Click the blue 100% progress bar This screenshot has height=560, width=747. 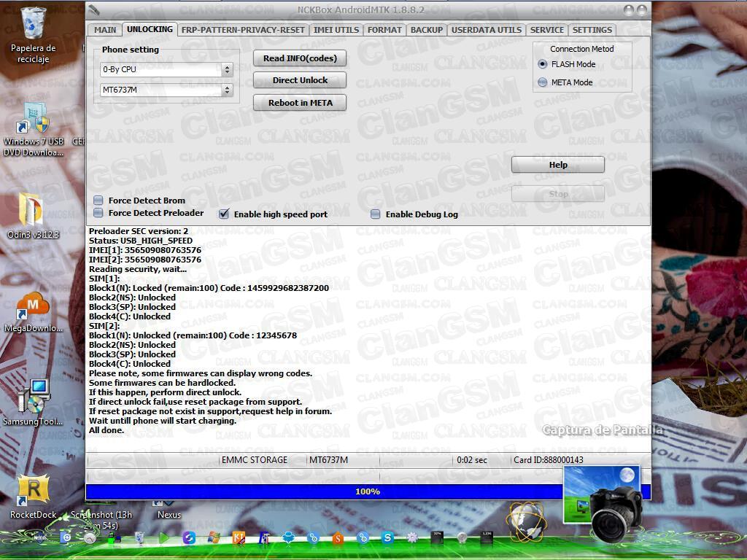pyautogui.click(x=368, y=491)
